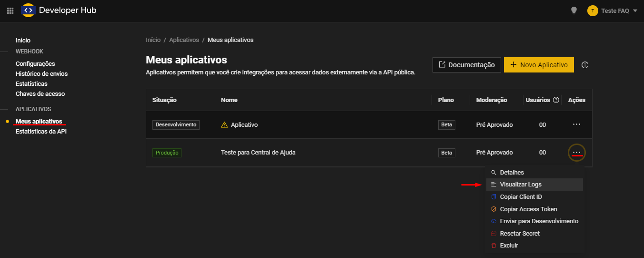Click the T user avatar

tap(593, 10)
